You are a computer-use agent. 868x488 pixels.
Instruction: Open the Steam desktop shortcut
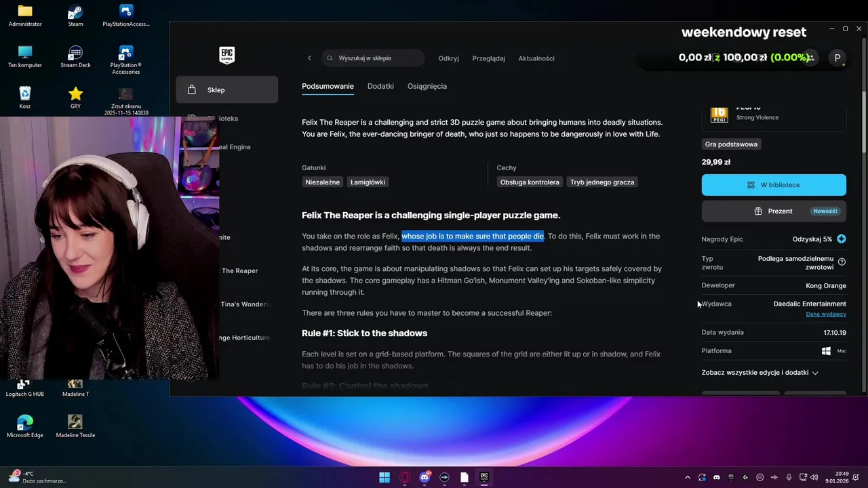click(75, 16)
